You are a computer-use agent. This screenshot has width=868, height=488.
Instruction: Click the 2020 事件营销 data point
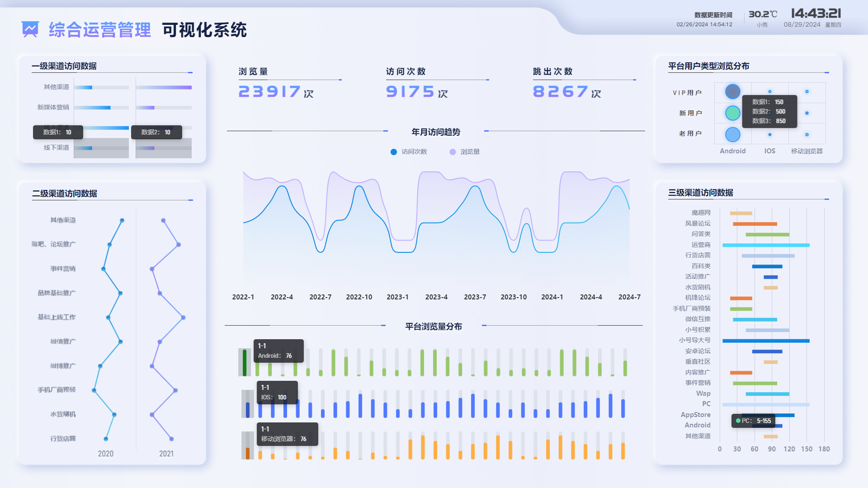(104, 269)
